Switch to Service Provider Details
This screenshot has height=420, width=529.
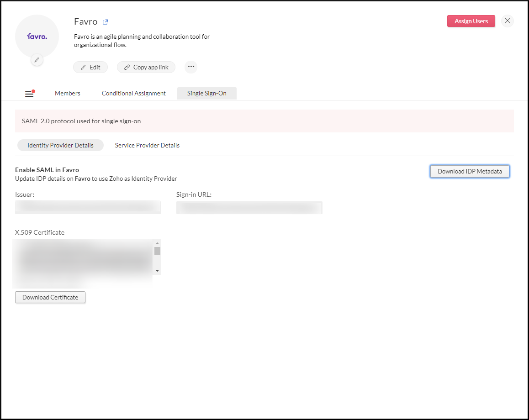147,145
